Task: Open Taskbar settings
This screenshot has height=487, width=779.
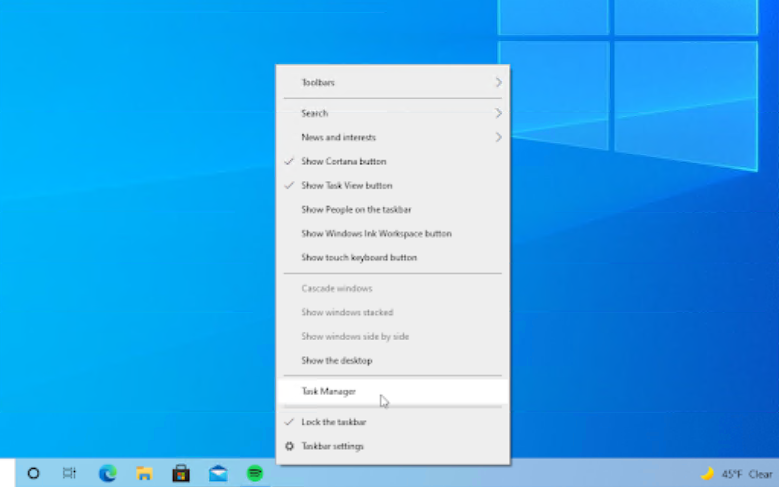Action: tap(332, 446)
